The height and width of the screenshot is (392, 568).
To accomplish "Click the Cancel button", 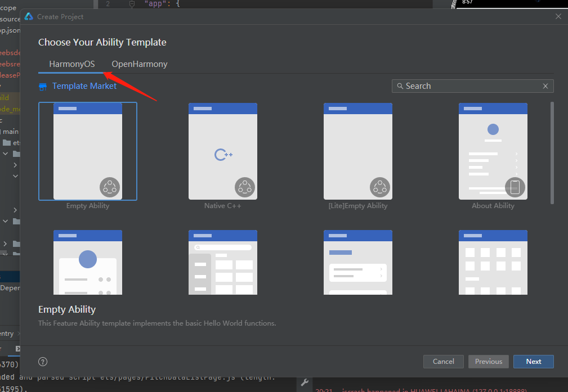I will (444, 362).
